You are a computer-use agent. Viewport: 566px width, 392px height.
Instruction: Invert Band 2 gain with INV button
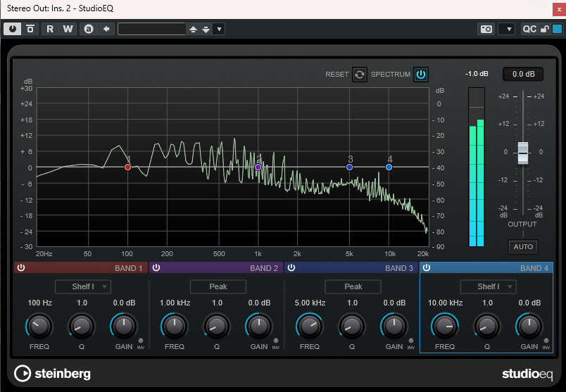(x=276, y=341)
